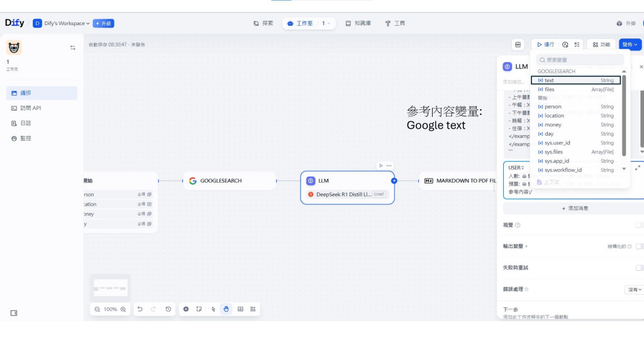Click the variable list scrollbar thumb

tap(625, 116)
